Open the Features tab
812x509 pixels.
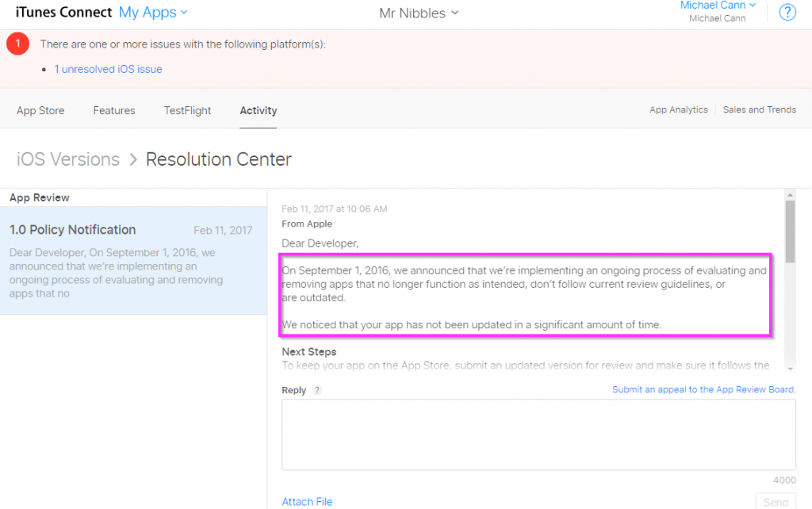[114, 110]
